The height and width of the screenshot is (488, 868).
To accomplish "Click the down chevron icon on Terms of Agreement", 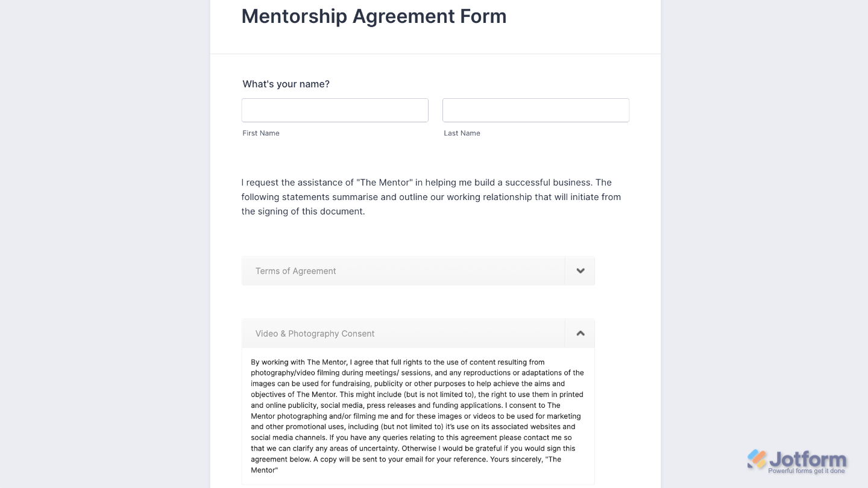I will point(580,271).
